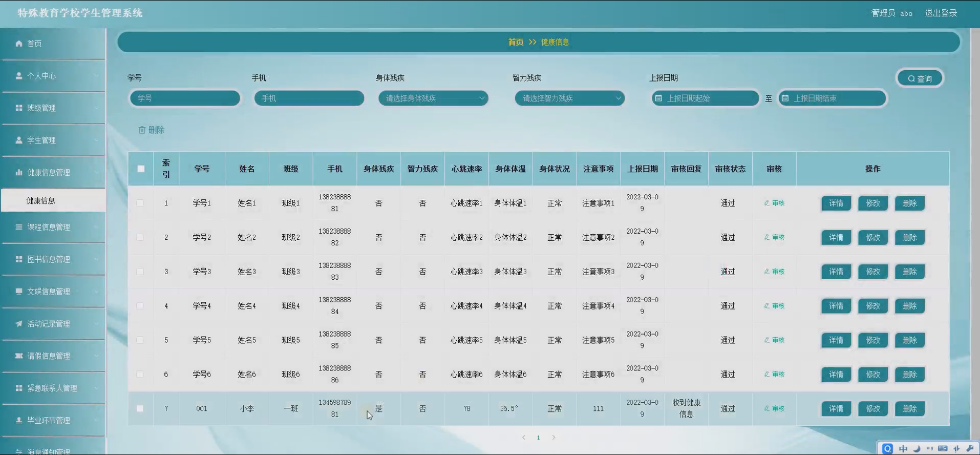Click the calendar icon in 上报日期起始 field
Viewport: 980px width, 455px height.
click(x=658, y=98)
